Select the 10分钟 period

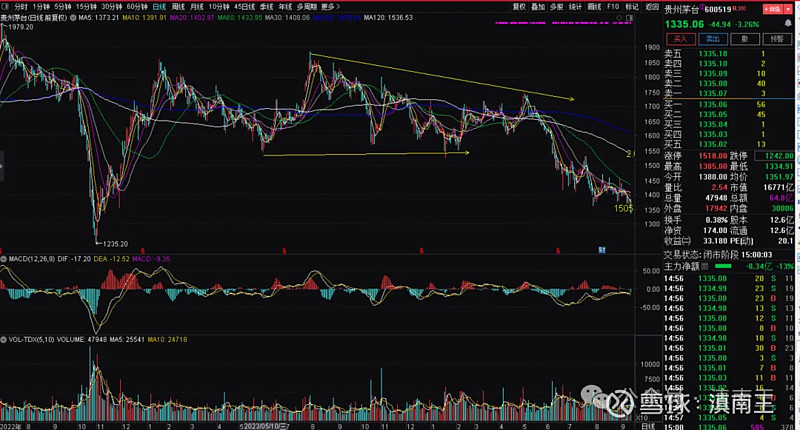(x=219, y=7)
